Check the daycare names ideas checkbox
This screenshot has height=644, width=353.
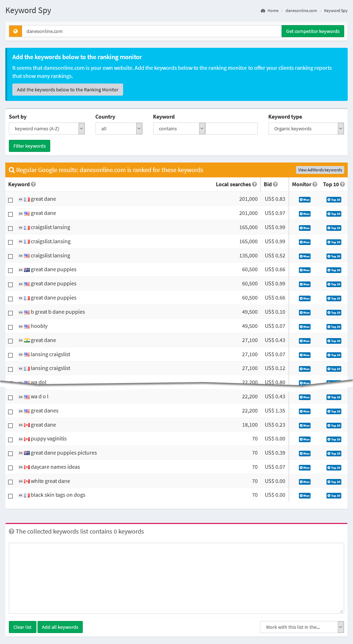tap(11, 468)
